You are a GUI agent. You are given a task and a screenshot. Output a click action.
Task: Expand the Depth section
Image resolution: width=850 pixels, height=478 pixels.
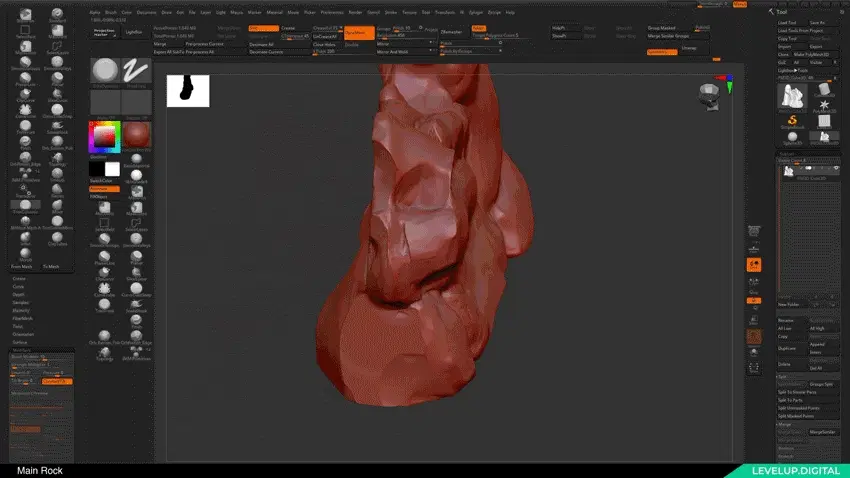[18, 294]
